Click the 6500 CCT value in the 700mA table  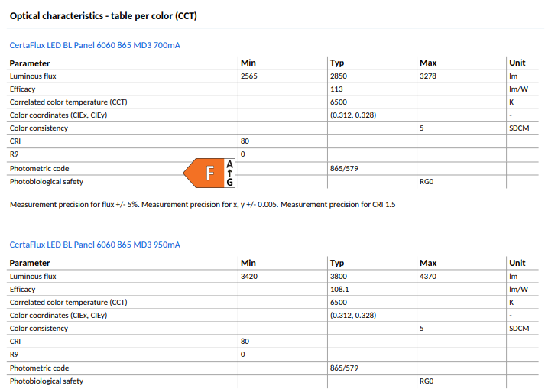point(339,102)
